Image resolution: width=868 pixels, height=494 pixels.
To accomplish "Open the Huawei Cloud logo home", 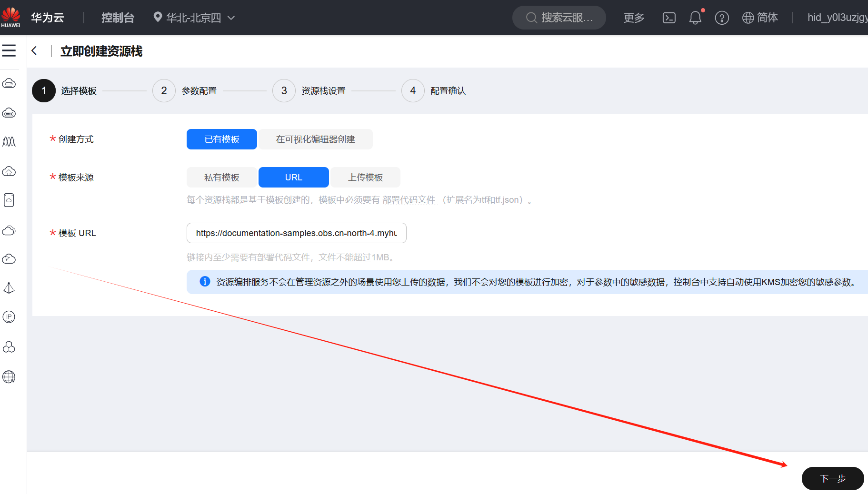I will coord(10,17).
